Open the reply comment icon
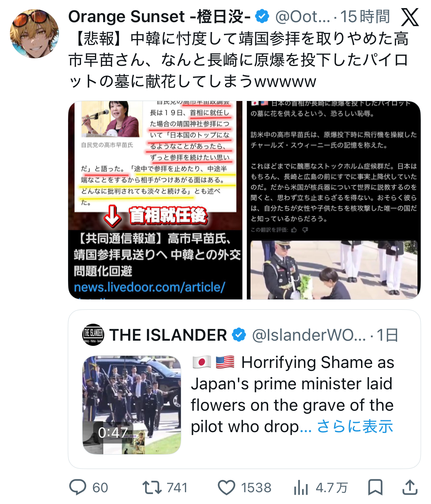 [x=78, y=487]
